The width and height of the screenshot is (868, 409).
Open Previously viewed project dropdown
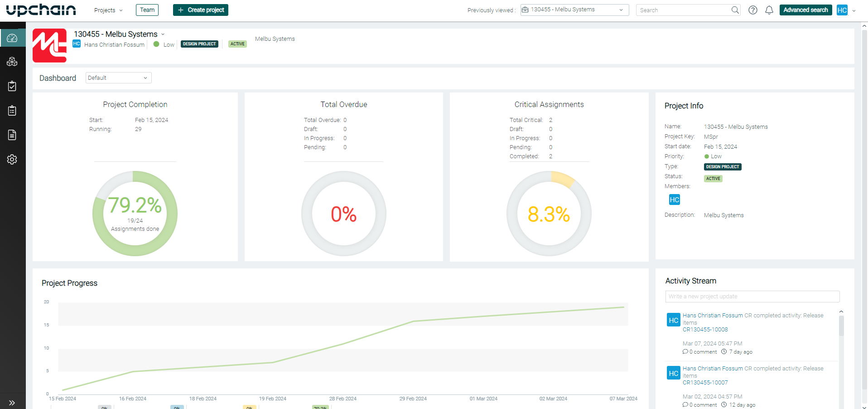[574, 10]
